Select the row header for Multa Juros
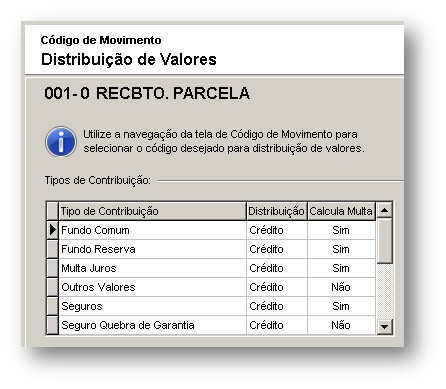Viewport: 446px width, 389px height. coord(52,268)
